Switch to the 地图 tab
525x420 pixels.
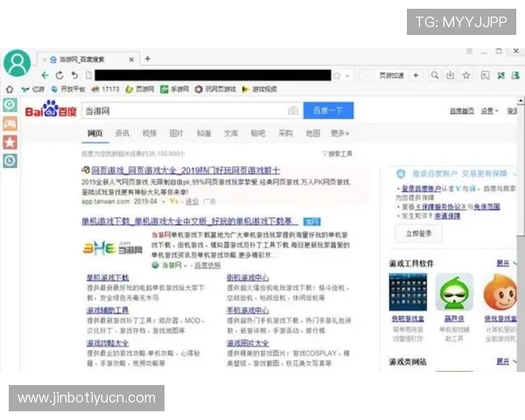pos(312,133)
